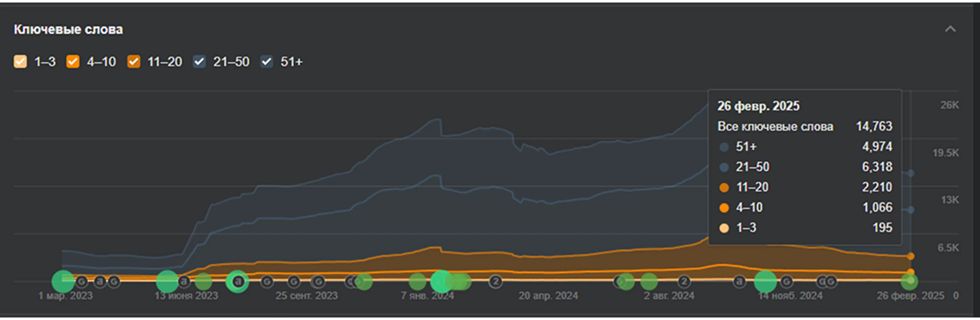Click the '2' marker above 2 авг. 2024
This screenshot has width=980, height=320.
pos(684,282)
